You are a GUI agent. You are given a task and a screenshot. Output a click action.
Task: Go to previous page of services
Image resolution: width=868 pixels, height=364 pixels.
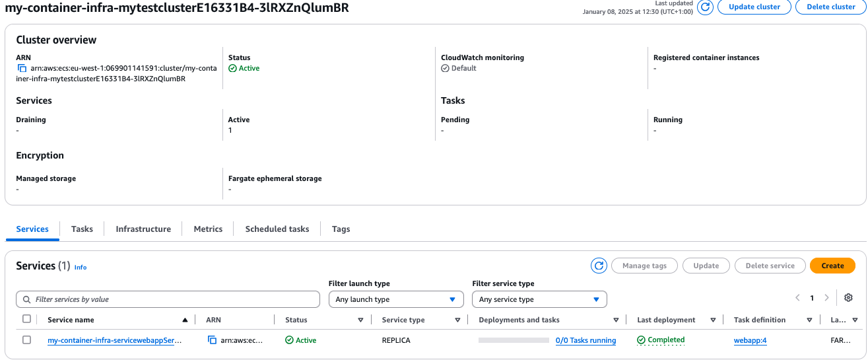tap(798, 298)
